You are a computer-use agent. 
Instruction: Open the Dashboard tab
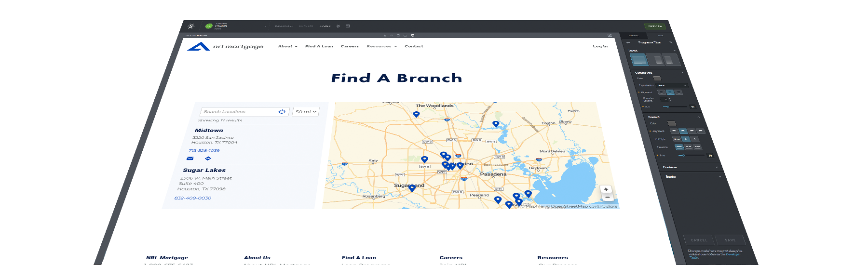pyautogui.click(x=284, y=26)
